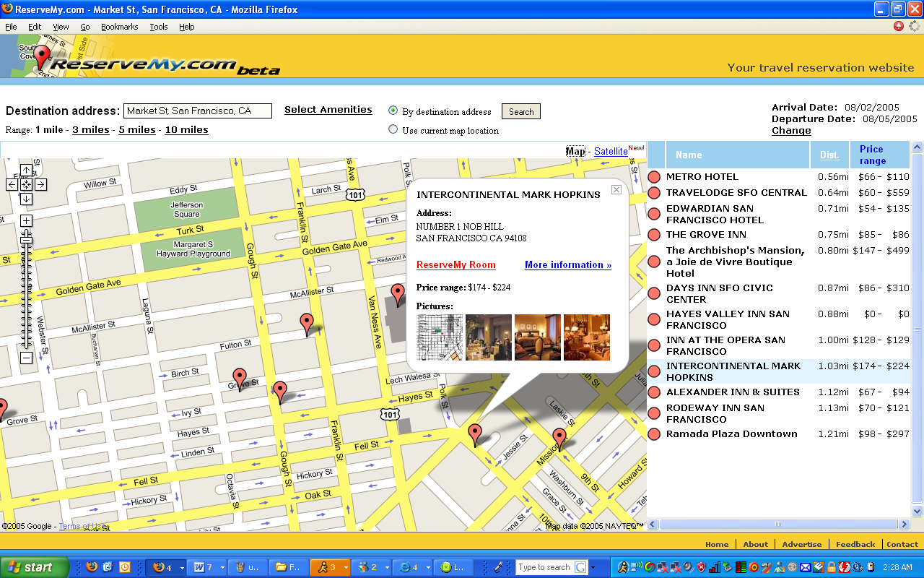
Task: Pan the map down with the arrow
Action: point(26,199)
